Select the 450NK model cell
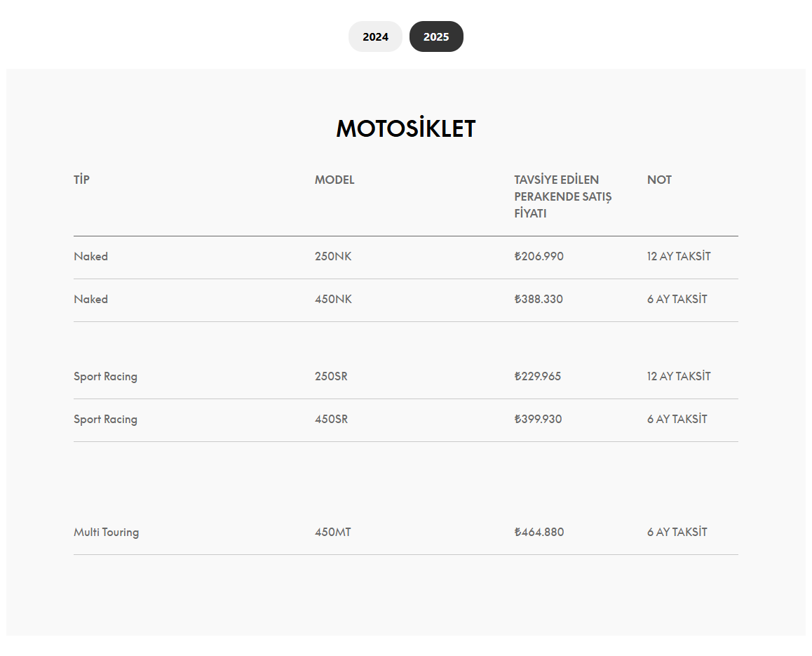Viewport: 812px width, 656px height. tap(333, 300)
